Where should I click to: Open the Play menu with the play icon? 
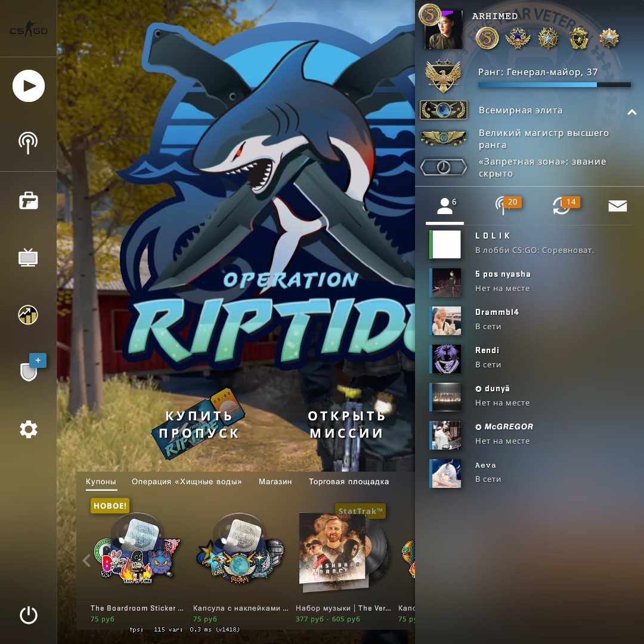(x=29, y=86)
